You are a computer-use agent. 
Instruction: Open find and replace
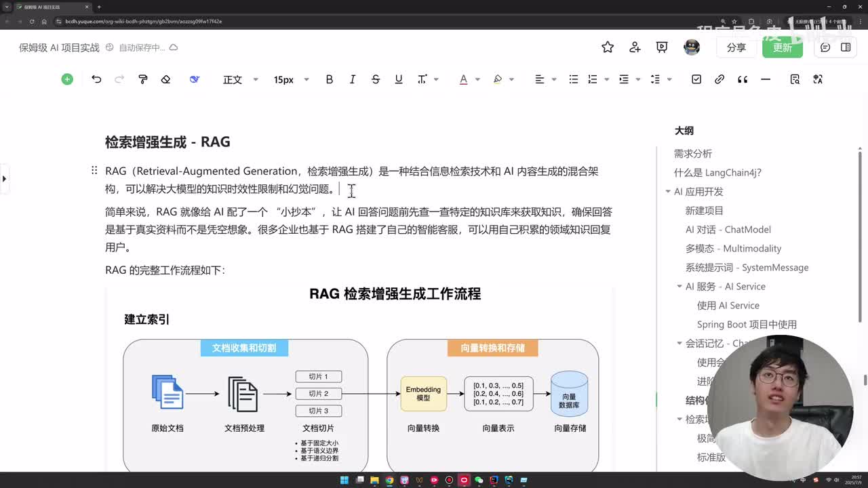click(x=795, y=79)
